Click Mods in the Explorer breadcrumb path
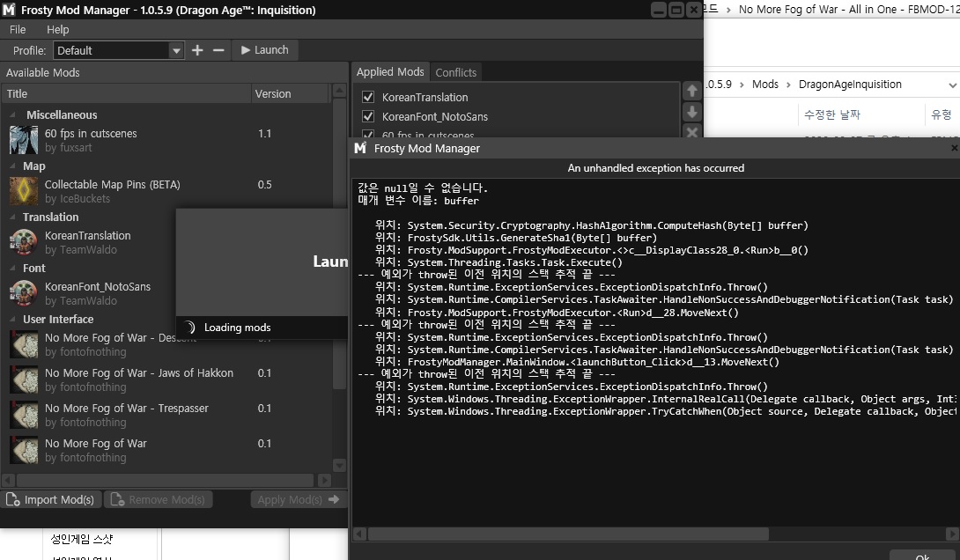Viewport: 960px width, 560px height. click(765, 84)
